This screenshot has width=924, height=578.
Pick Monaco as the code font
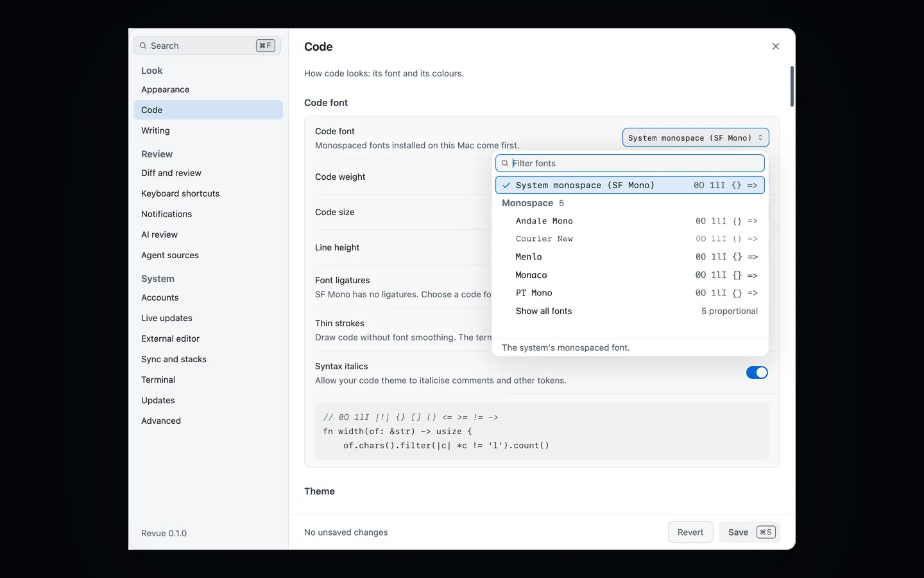[630, 275]
